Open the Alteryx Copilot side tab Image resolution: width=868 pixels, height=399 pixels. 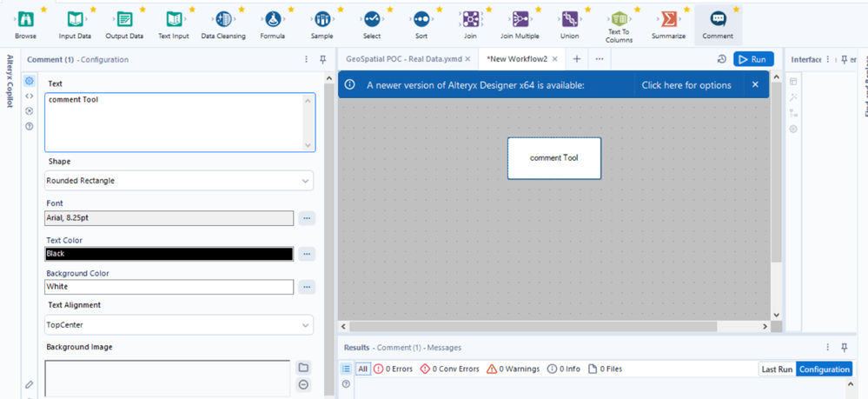click(10, 81)
